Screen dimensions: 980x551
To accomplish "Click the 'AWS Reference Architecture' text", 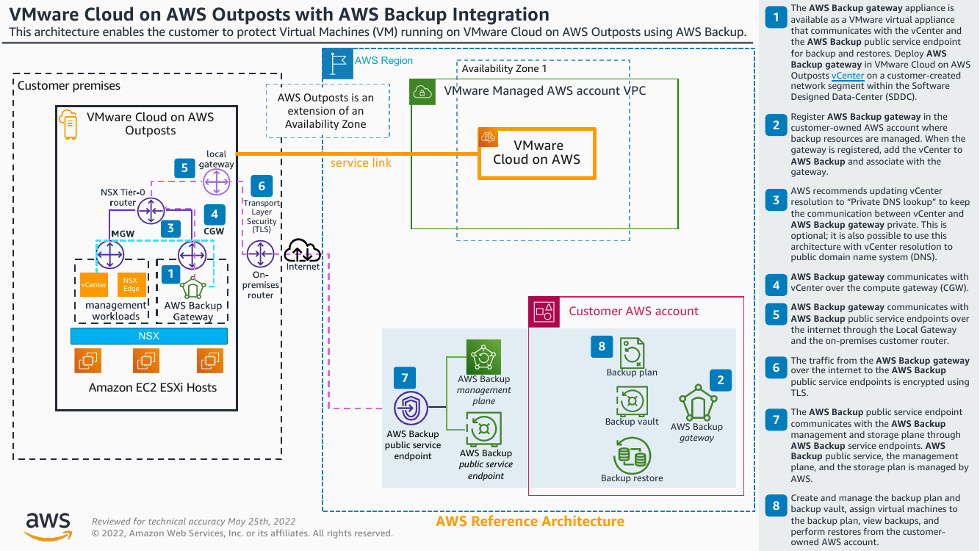I will 530,522.
